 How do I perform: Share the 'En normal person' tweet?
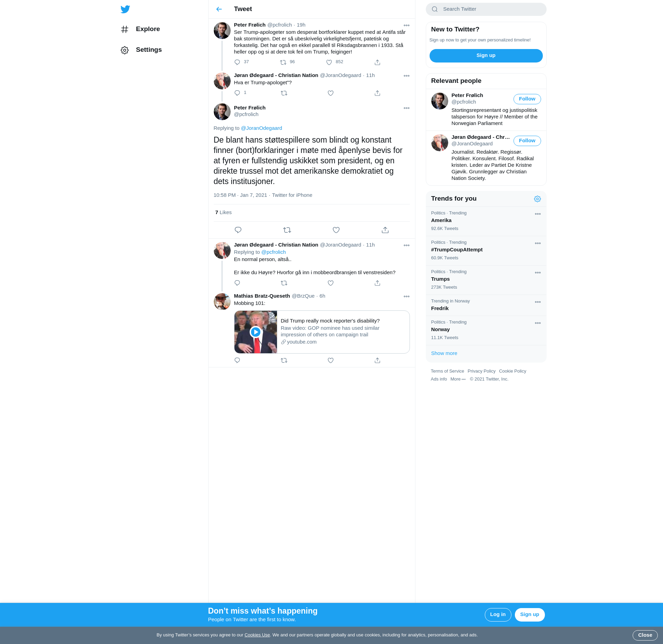pyautogui.click(x=377, y=283)
